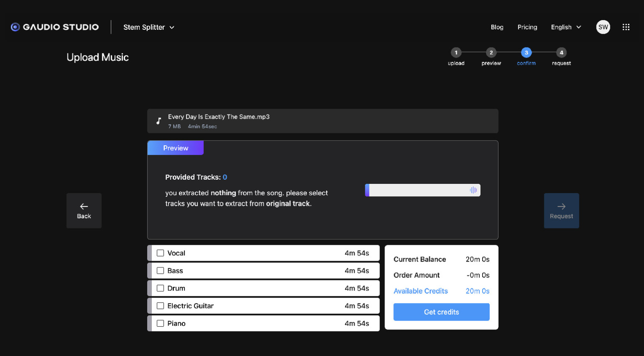Viewport: 644px width, 356px height.
Task: Click the Request arrow icon
Action: [x=561, y=206]
